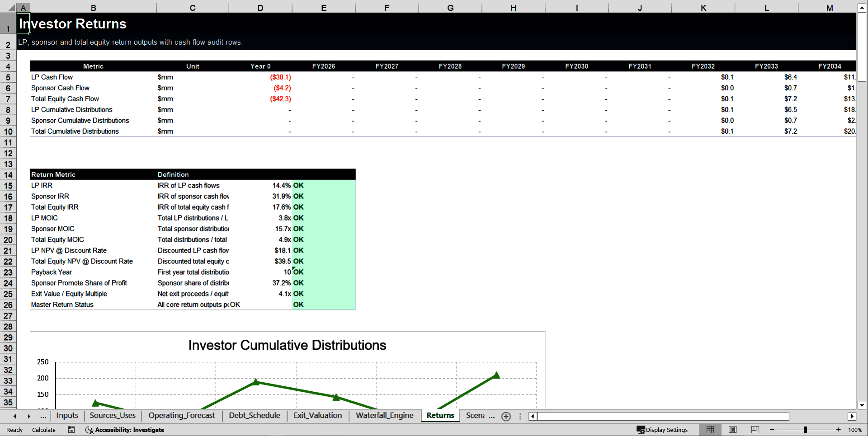Open the Debt_Schedule sheet tab

click(x=255, y=416)
